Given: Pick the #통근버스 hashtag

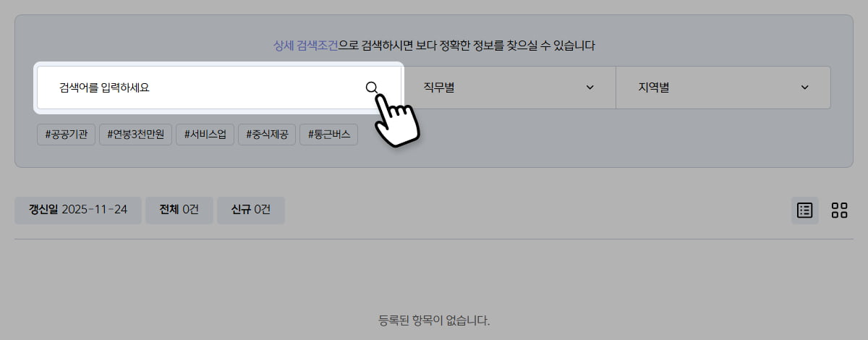Looking at the screenshot, I should pyautogui.click(x=329, y=135).
